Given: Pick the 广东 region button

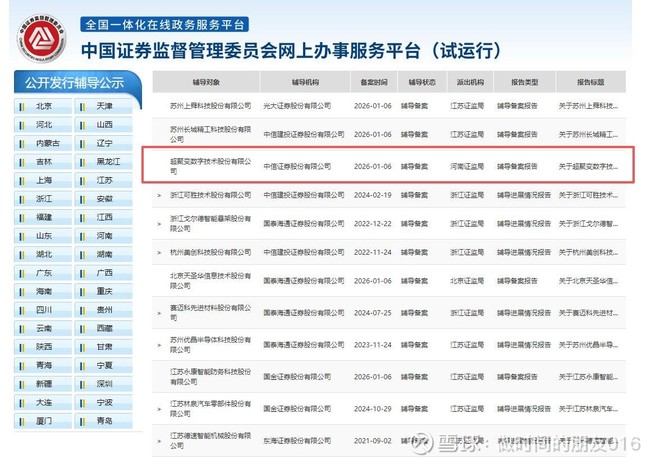Looking at the screenshot, I should click(x=43, y=273).
